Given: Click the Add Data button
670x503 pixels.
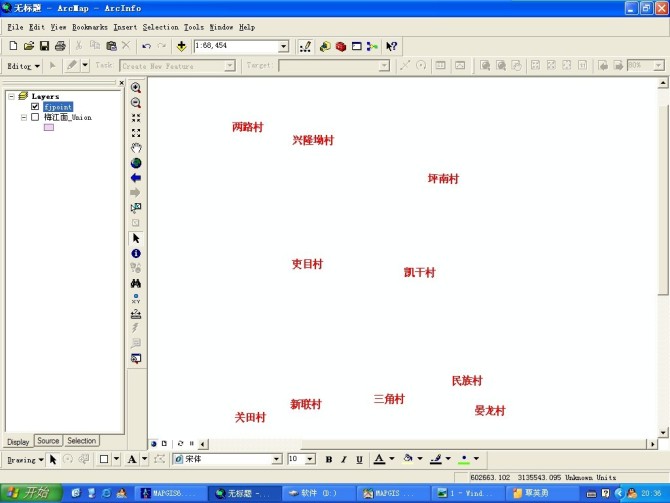Looking at the screenshot, I should [181, 46].
